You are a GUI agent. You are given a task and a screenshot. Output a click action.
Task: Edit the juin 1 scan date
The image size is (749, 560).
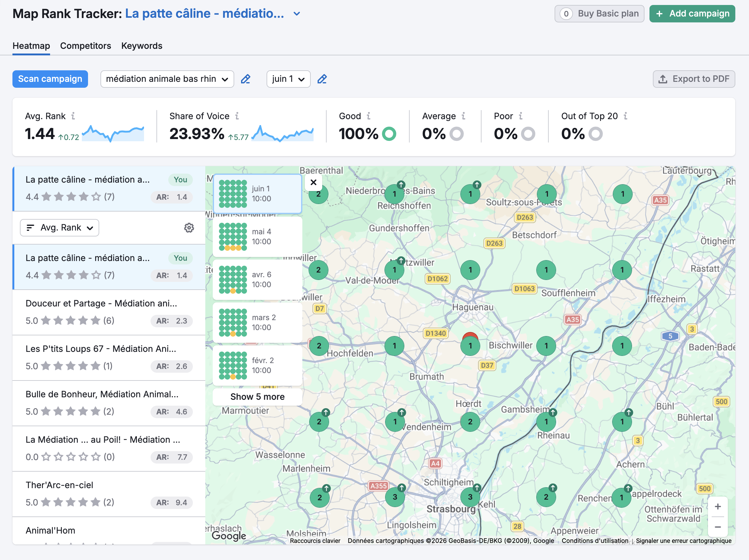(x=322, y=79)
